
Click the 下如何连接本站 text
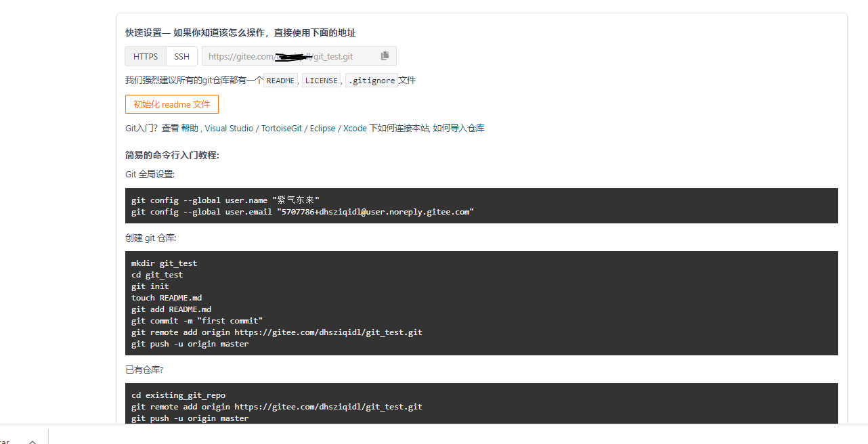coord(399,128)
